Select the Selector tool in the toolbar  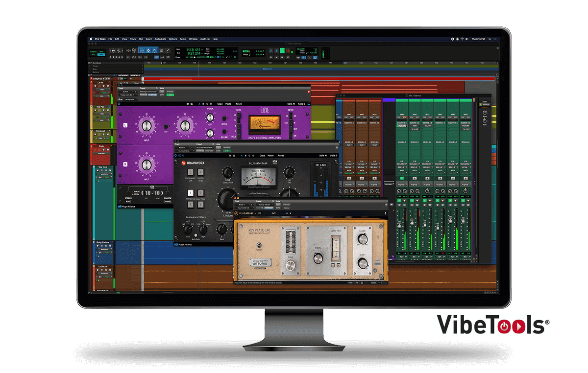148,50
